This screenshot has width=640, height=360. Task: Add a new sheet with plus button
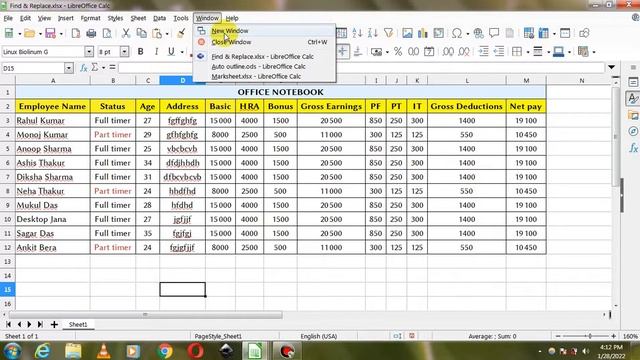coord(54,324)
